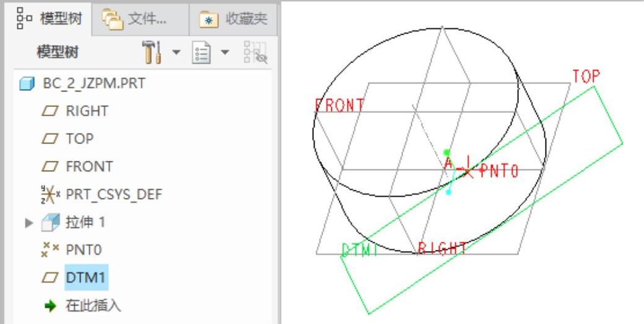644x324 pixels.
Task: Expand the 拉伸 1 feature node
Action: point(28,223)
